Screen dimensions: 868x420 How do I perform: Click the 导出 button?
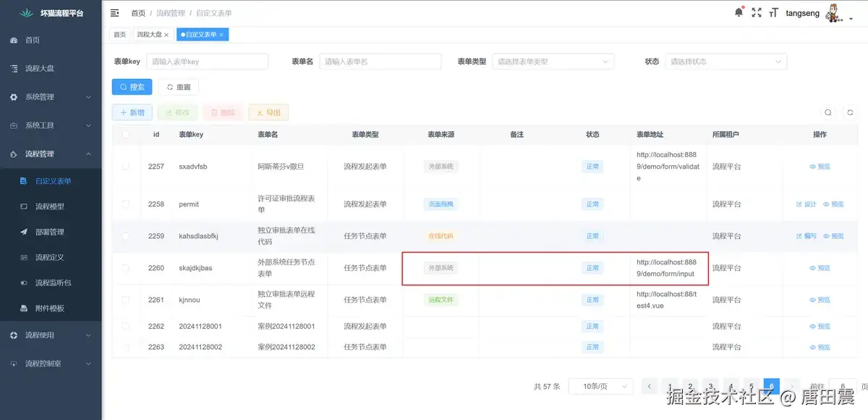(x=268, y=112)
